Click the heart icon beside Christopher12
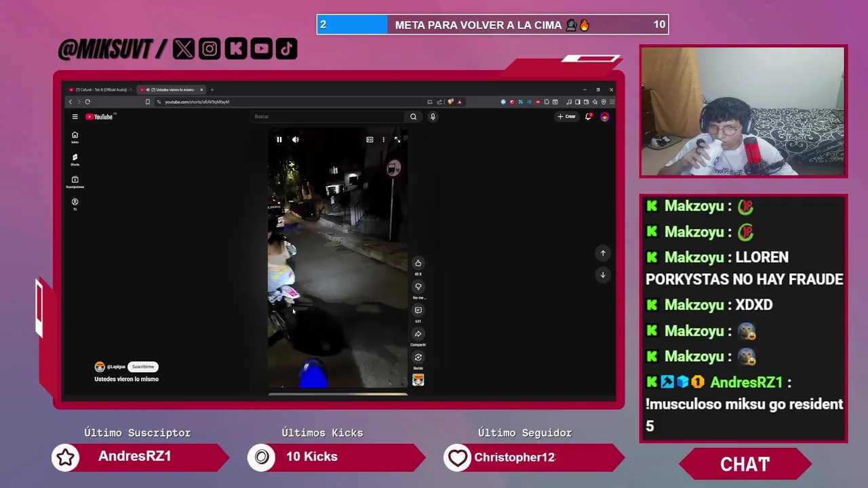 458,458
